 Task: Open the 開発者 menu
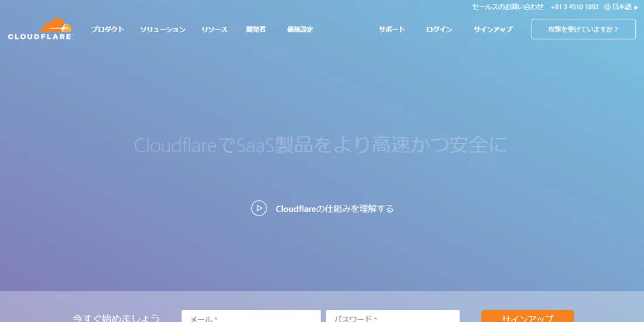coord(256,30)
